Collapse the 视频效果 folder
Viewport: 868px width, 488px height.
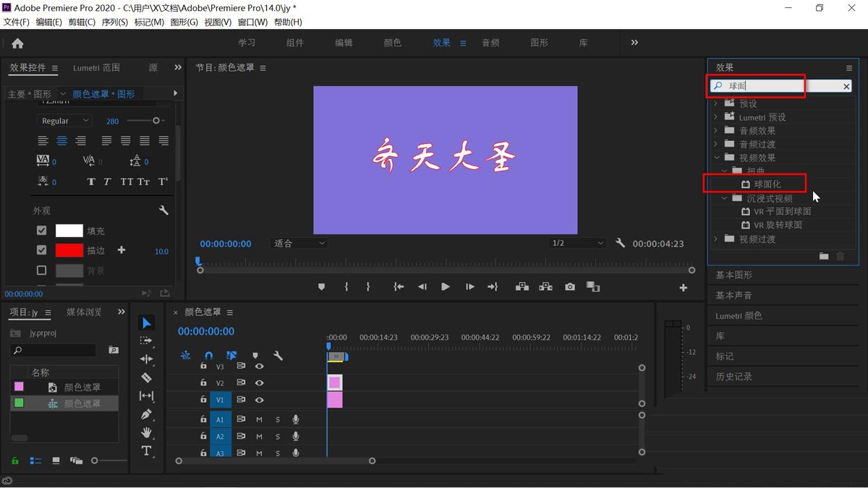click(716, 157)
